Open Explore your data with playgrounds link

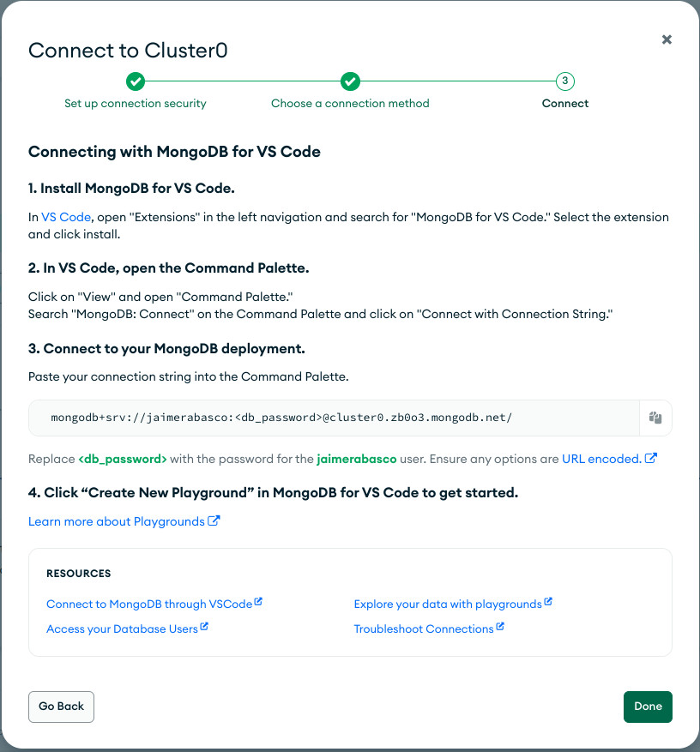[x=448, y=605]
